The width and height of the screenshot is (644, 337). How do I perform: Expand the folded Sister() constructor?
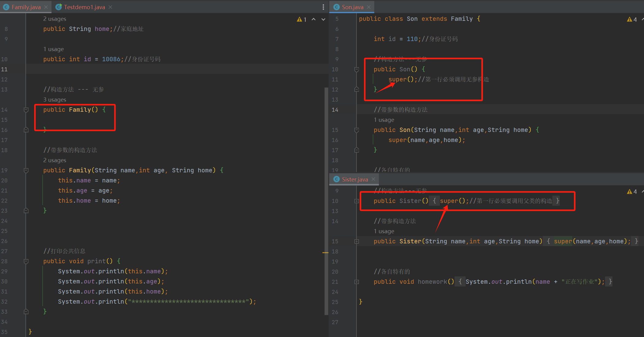(356, 201)
